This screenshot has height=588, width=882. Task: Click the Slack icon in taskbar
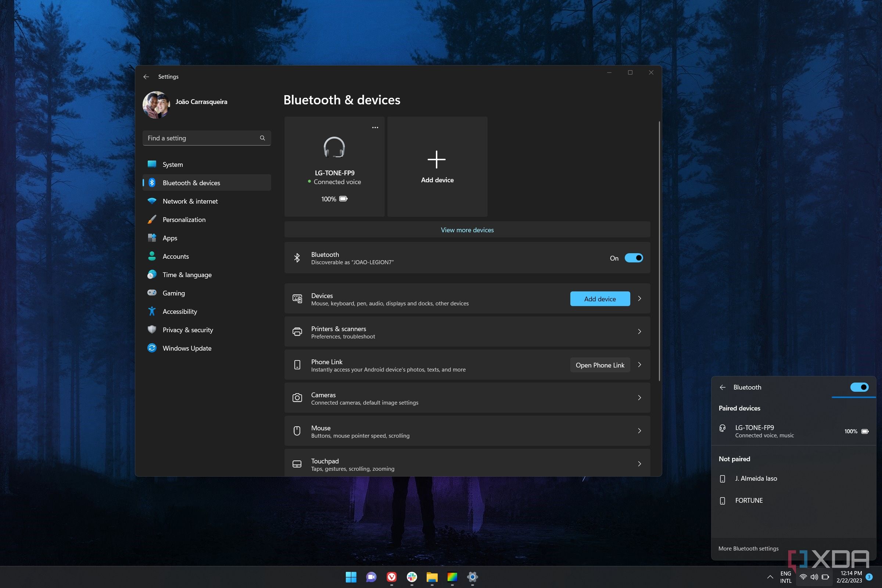pyautogui.click(x=412, y=577)
